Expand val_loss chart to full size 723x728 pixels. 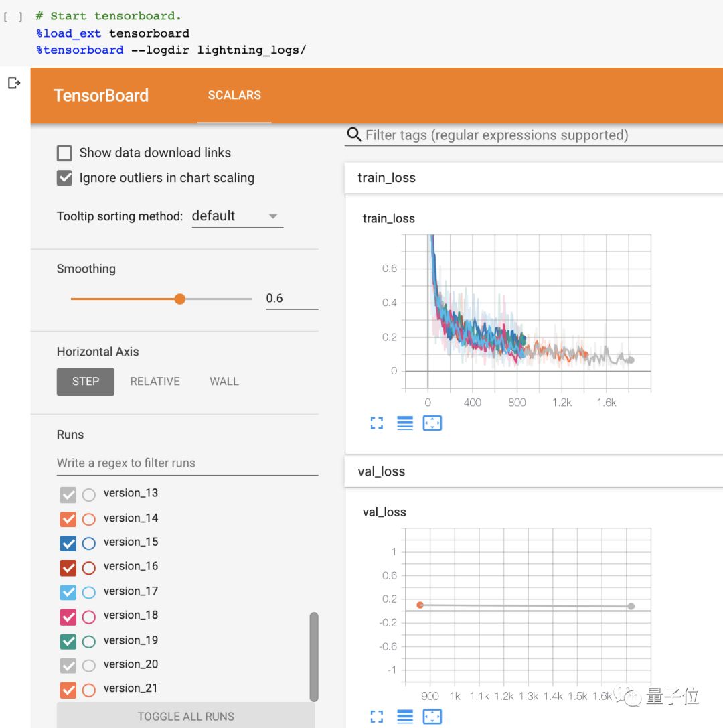377,717
